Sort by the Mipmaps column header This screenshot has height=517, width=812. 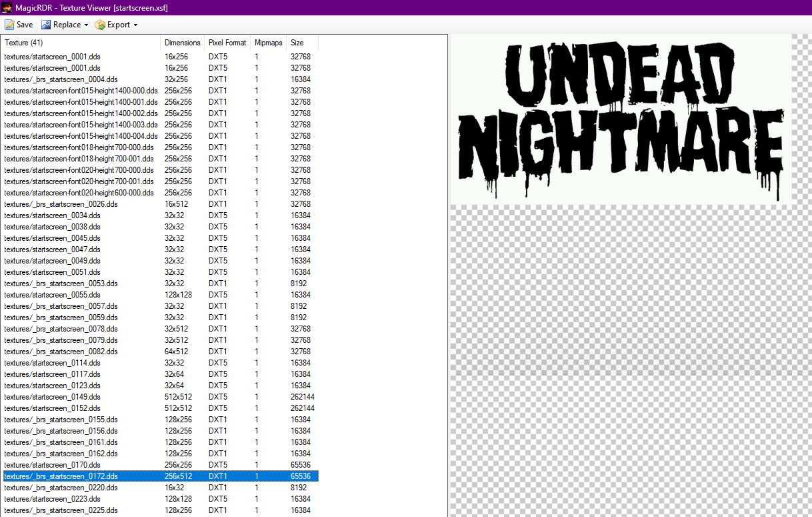coord(269,43)
